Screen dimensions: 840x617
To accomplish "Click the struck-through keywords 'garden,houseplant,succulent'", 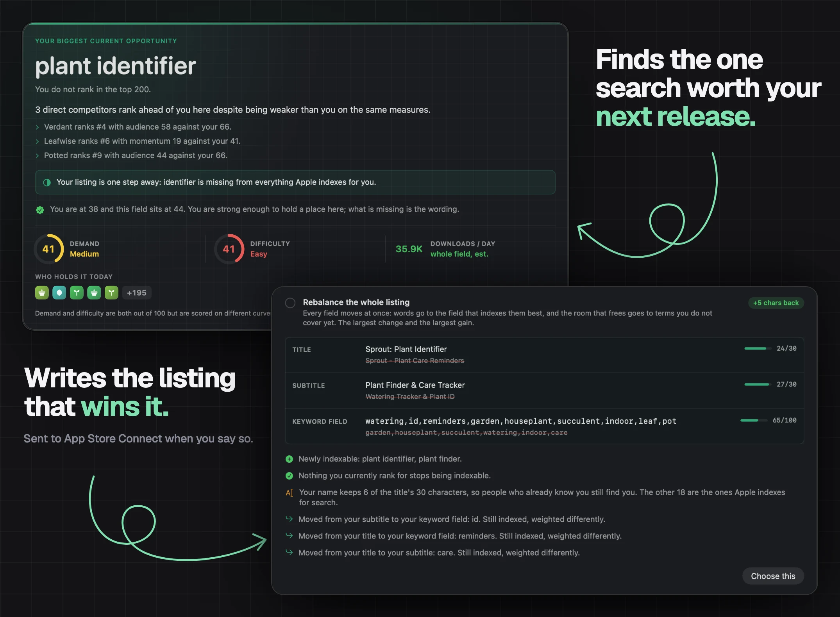I will (x=466, y=433).
